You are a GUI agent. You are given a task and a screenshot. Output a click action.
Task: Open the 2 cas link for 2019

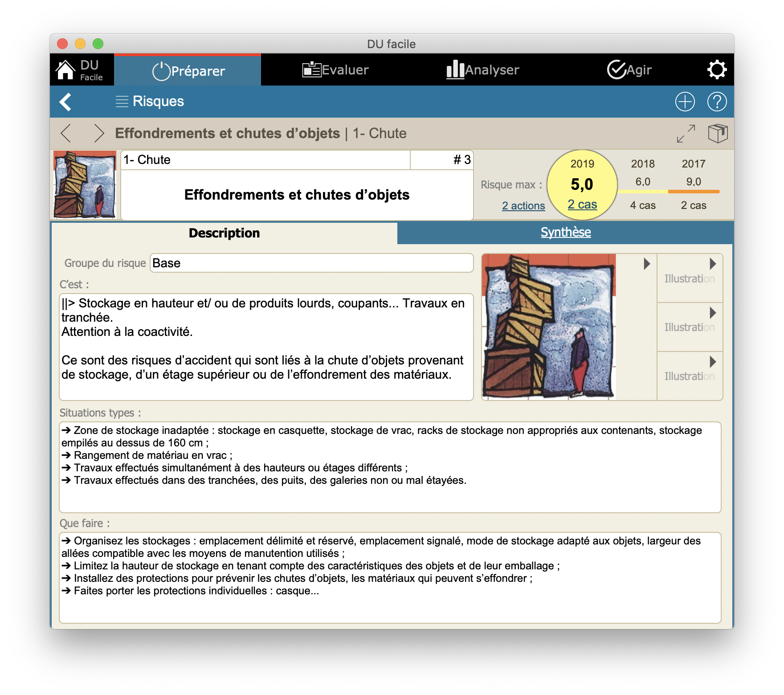point(582,204)
